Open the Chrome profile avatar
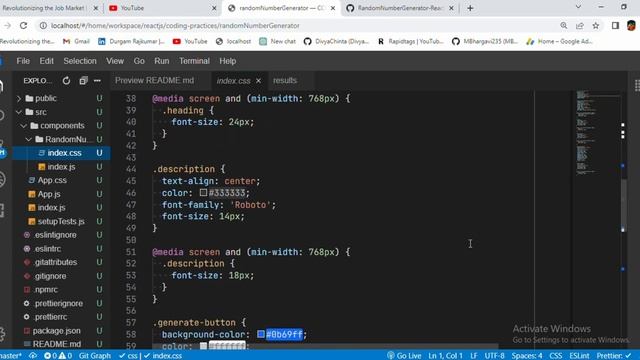Viewport: 640px width, 360px height. (631, 25)
